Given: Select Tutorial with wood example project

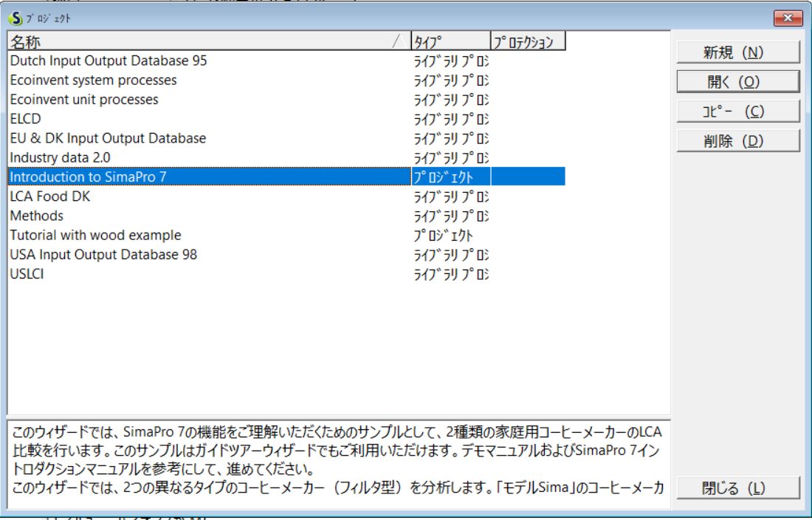Looking at the screenshot, I should pyautogui.click(x=286, y=235).
